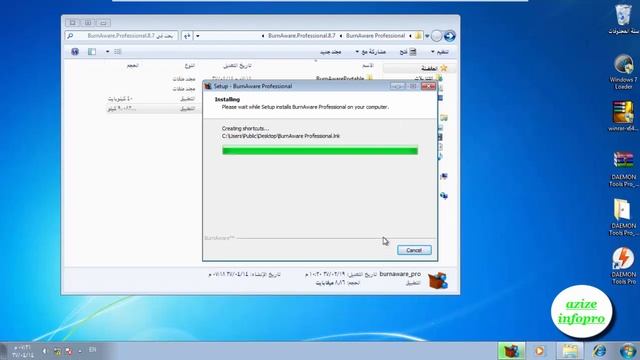640x360 pixels.
Task: Click the network tray icon
Action: [x=58, y=351]
